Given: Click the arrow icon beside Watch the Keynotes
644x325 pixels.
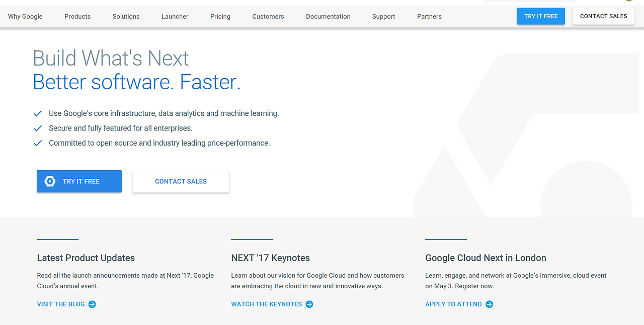Looking at the screenshot, I should [x=309, y=304].
